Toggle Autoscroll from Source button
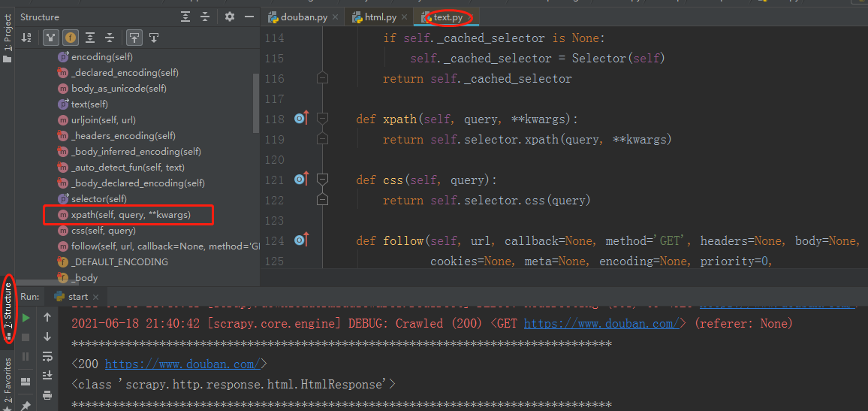The height and width of the screenshot is (411, 868). [154, 38]
